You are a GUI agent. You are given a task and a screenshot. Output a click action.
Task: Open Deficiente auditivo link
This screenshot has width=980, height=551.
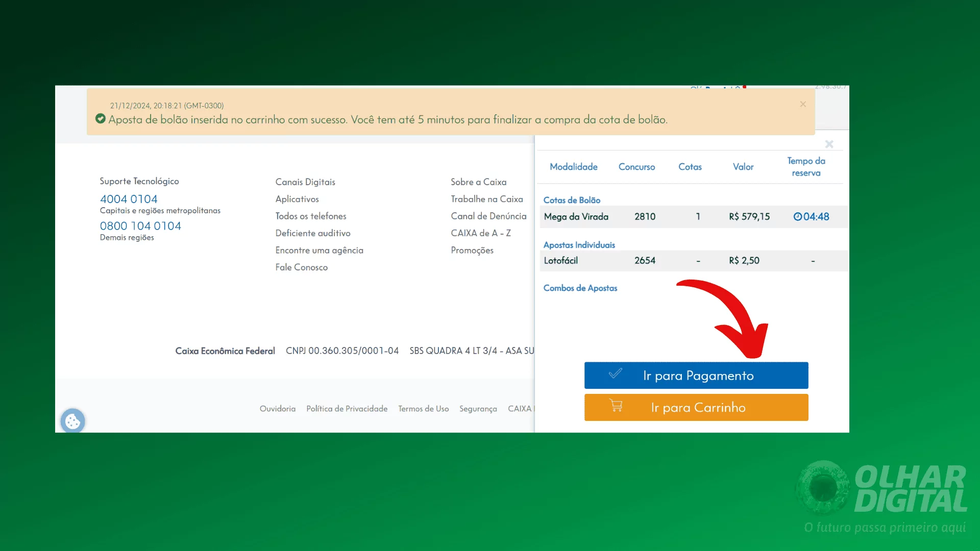click(313, 233)
